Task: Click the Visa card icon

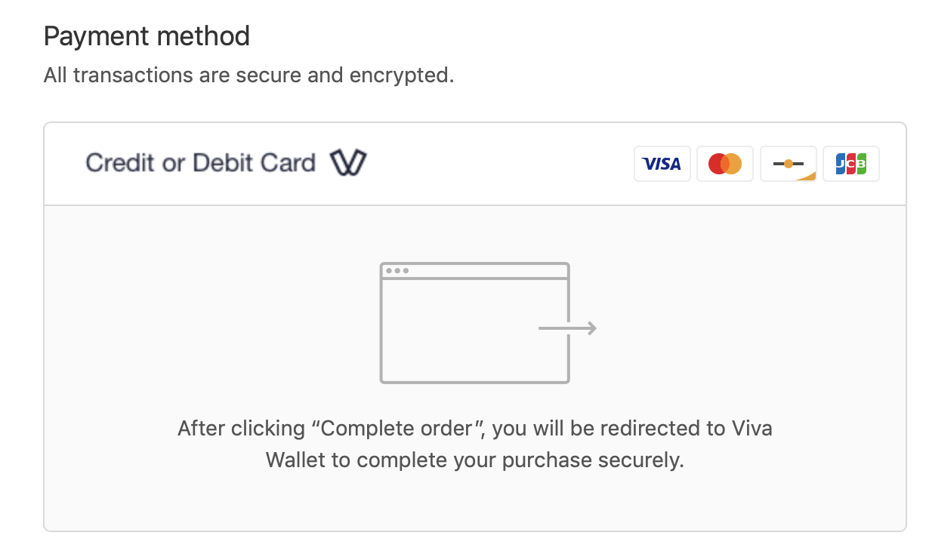Action: tap(662, 163)
